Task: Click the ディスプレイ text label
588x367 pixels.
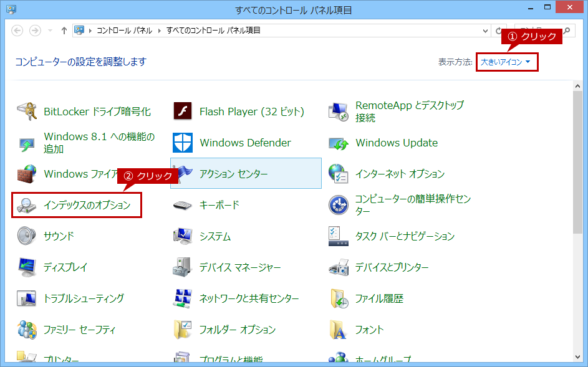Action: point(65,267)
